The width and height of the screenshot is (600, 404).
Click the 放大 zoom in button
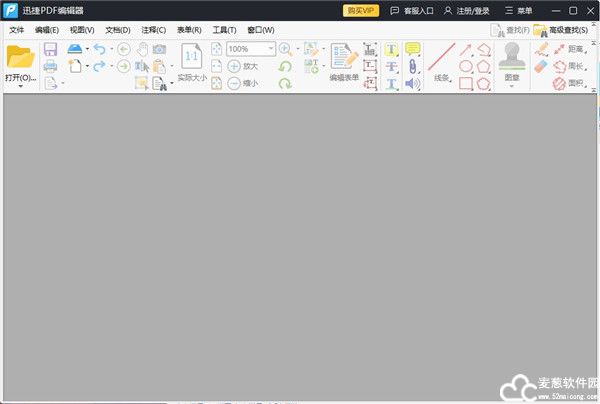click(243, 66)
